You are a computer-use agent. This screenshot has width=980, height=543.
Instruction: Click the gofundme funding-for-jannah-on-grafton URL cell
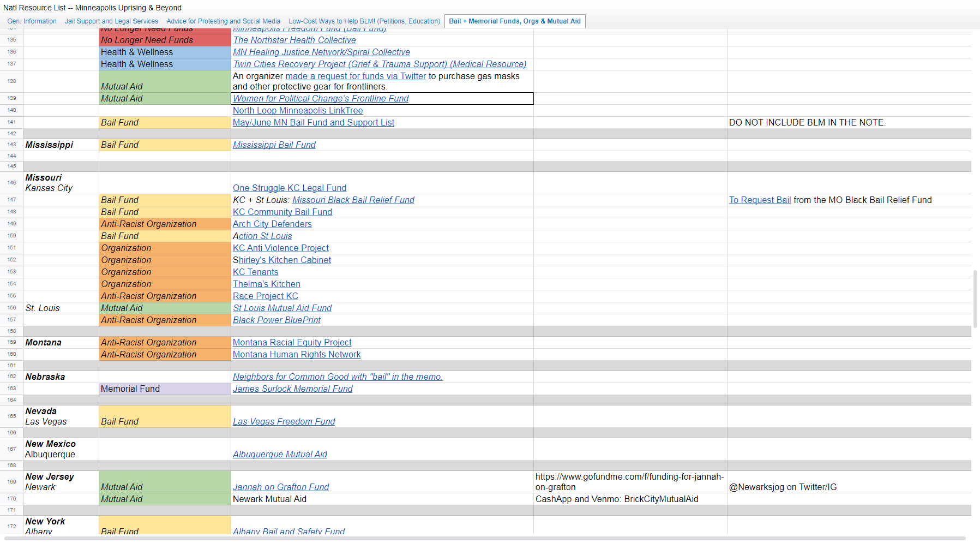pos(630,482)
